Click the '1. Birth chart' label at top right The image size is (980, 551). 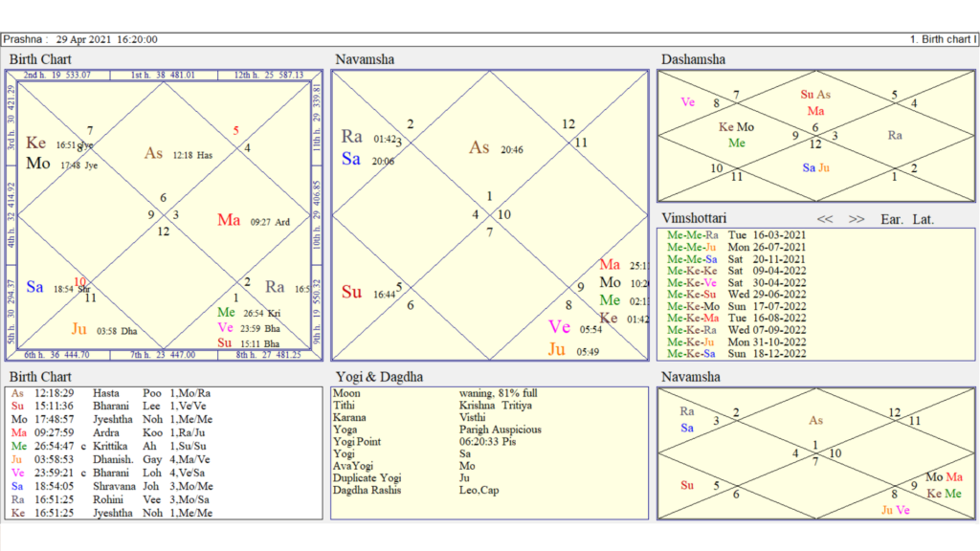tap(943, 39)
